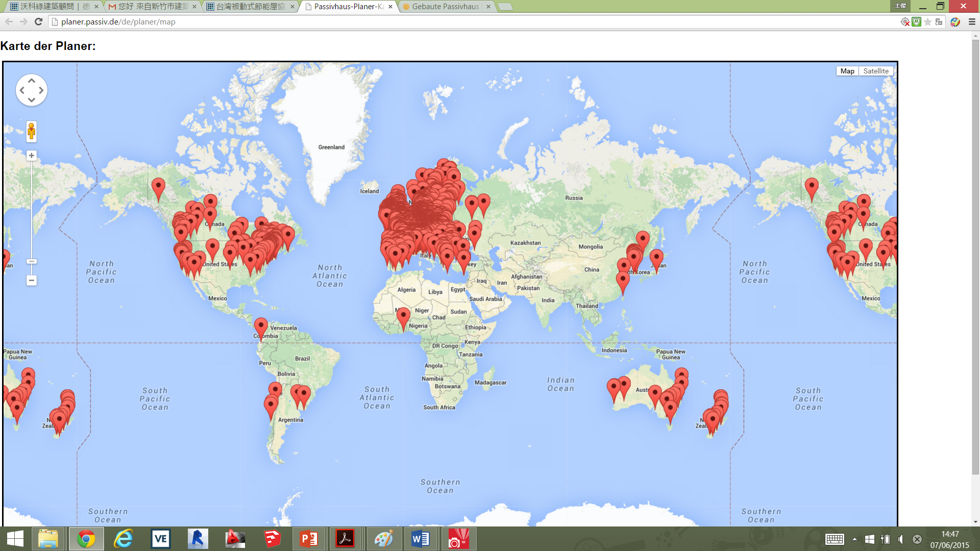The height and width of the screenshot is (551, 980).
Task: Switch to Map view
Action: pyautogui.click(x=847, y=71)
